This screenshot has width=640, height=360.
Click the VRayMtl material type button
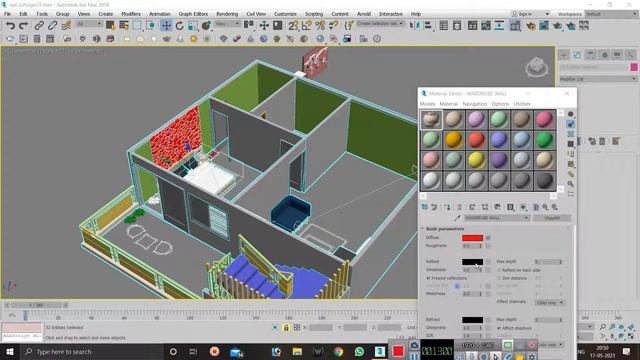(552, 218)
